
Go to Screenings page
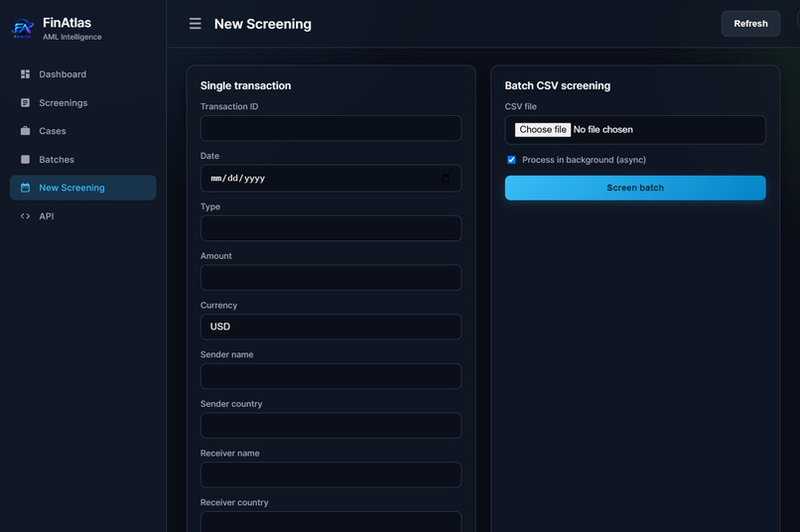(x=82, y=102)
